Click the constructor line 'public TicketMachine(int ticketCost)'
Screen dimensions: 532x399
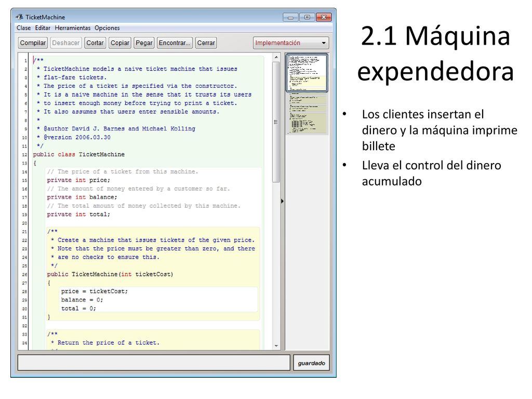tap(110, 274)
